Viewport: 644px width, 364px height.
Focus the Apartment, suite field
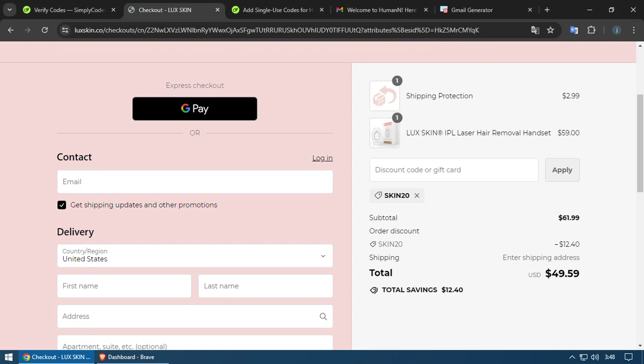pyautogui.click(x=195, y=343)
